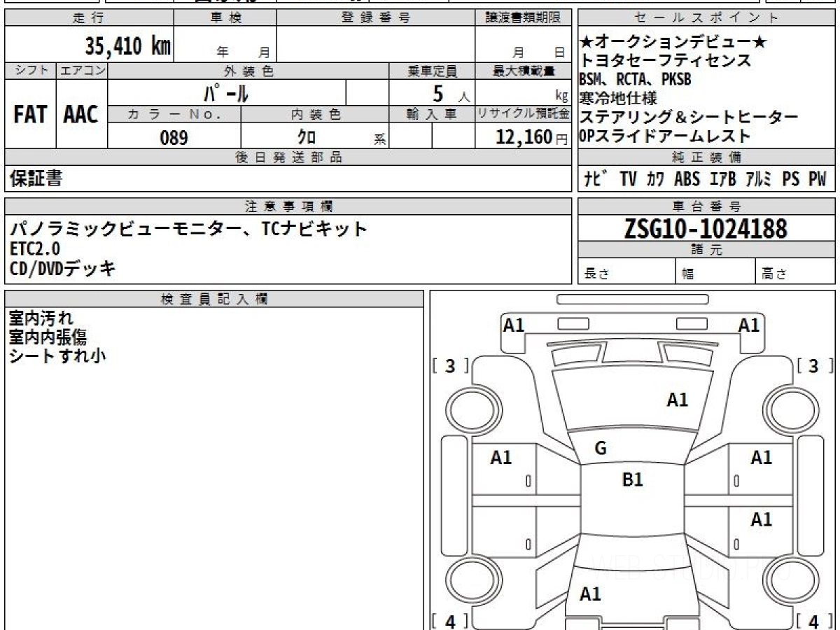Select "パノラミックビューモニター、TCナビキット" line

tap(188, 228)
